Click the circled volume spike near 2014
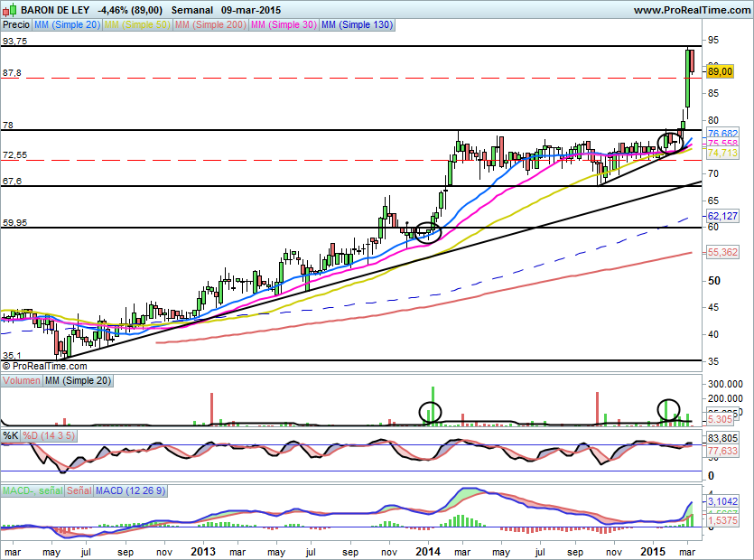This screenshot has width=754, height=560. pyautogui.click(x=432, y=412)
